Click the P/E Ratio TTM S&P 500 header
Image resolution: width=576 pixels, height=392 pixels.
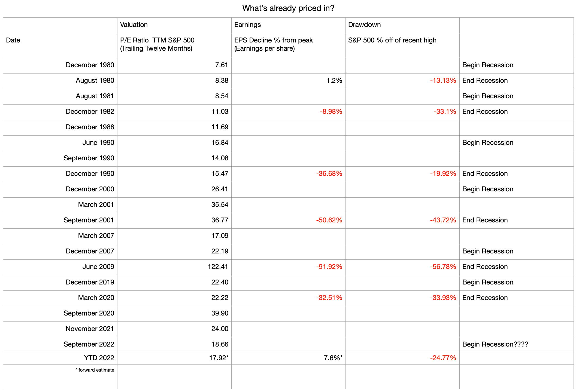[x=157, y=44]
